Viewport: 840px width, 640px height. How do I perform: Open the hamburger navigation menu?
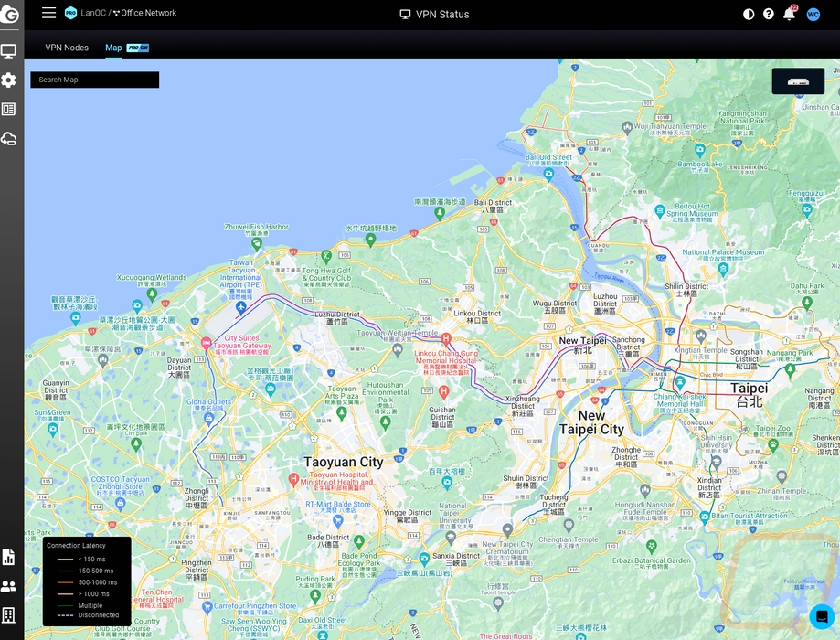pyautogui.click(x=48, y=13)
